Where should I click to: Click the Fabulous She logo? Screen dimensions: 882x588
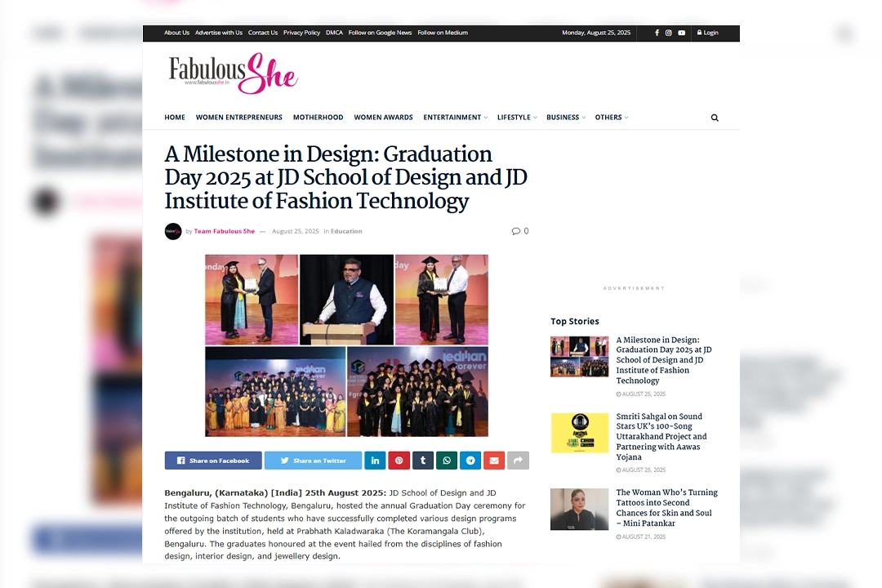pos(233,73)
